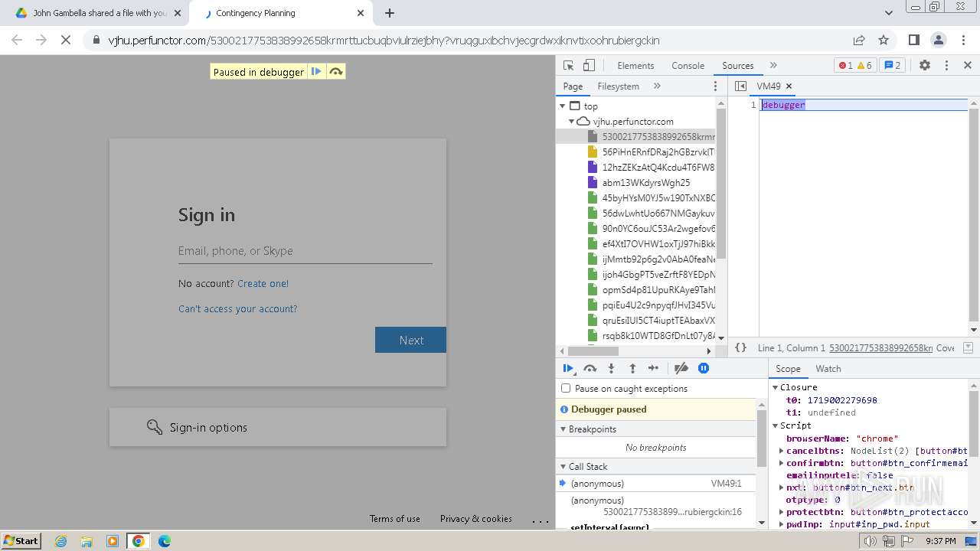Screen dimensions: 980x551
Task: Show more DevTools panels chevron
Action: click(x=773, y=66)
